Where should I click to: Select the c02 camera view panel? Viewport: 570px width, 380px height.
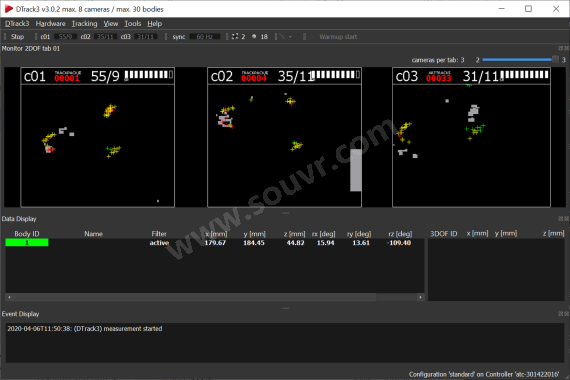point(284,137)
